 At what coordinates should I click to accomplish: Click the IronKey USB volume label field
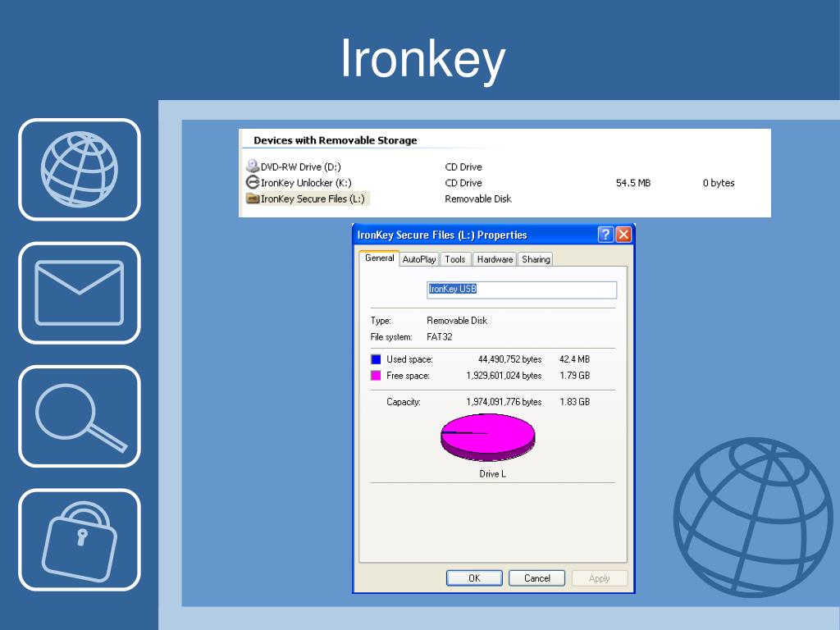[522, 290]
